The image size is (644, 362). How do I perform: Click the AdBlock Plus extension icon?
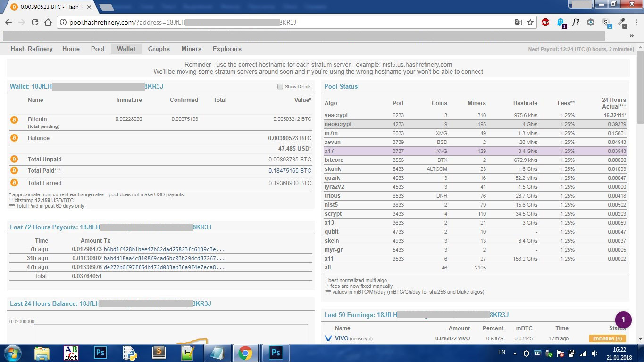[545, 22]
